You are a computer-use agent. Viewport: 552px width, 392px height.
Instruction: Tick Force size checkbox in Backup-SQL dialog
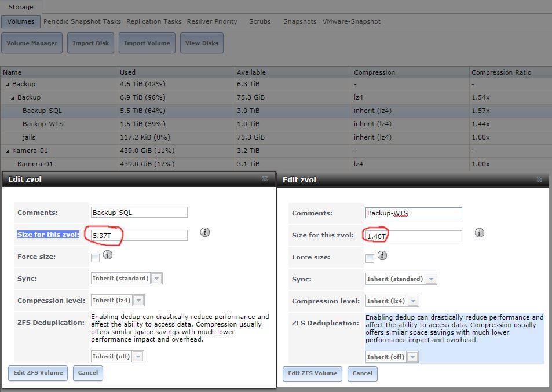coord(95,258)
